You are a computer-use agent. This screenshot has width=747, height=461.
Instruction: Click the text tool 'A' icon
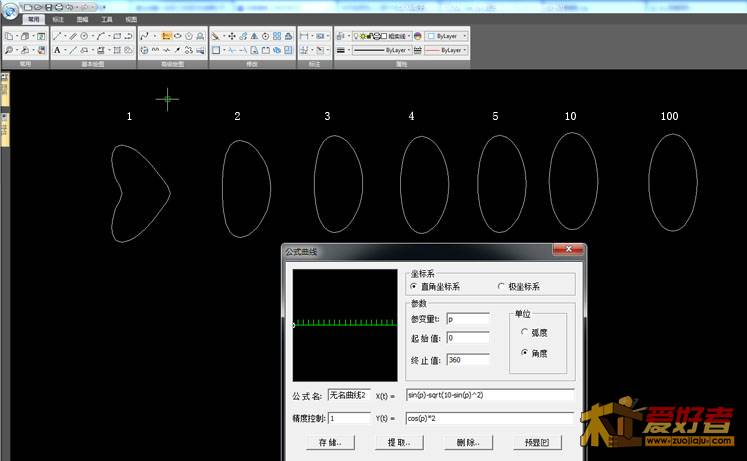[x=58, y=49]
